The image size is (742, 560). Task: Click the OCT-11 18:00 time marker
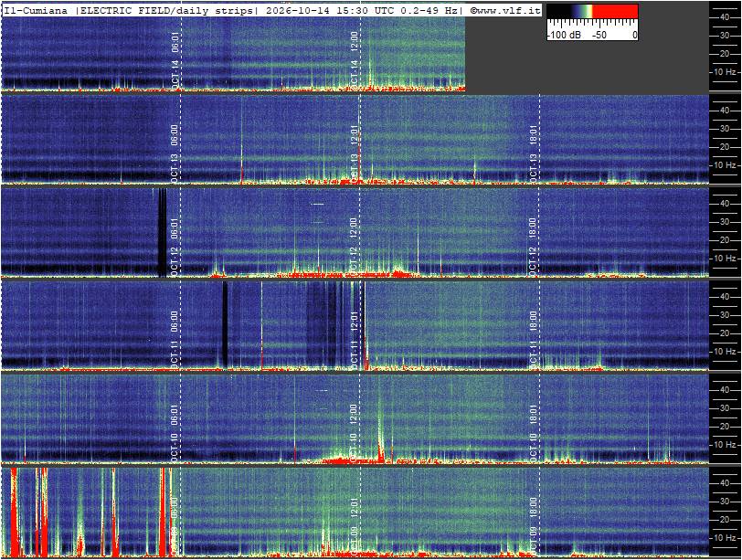tap(534, 340)
